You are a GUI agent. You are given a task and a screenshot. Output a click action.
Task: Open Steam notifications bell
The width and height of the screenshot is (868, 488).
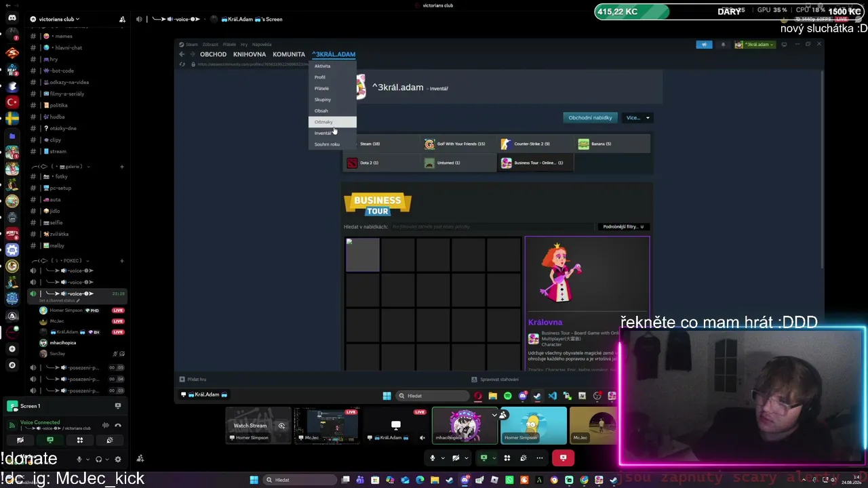point(723,45)
